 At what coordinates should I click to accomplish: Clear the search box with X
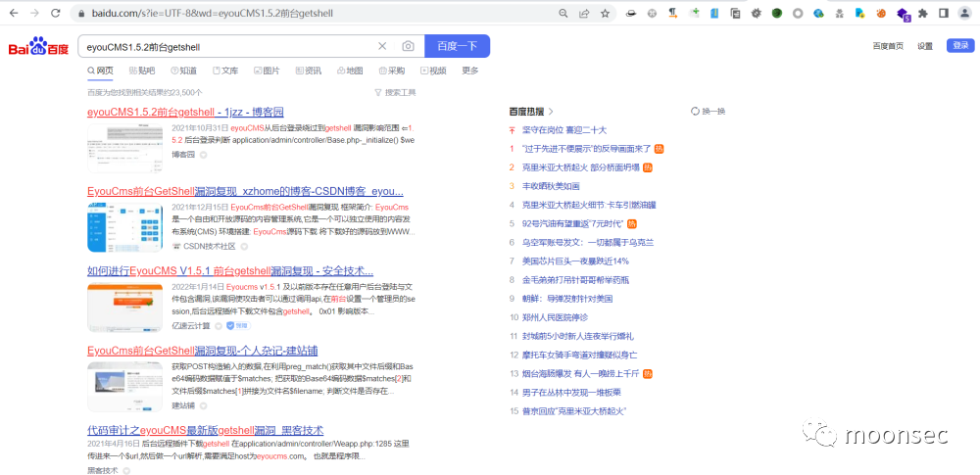382,46
